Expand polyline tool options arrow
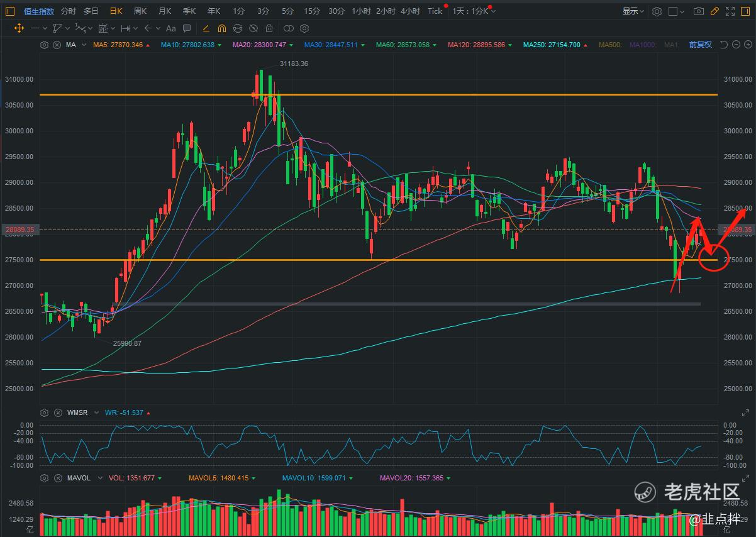The height and width of the screenshot is (537, 756). tap(67, 28)
